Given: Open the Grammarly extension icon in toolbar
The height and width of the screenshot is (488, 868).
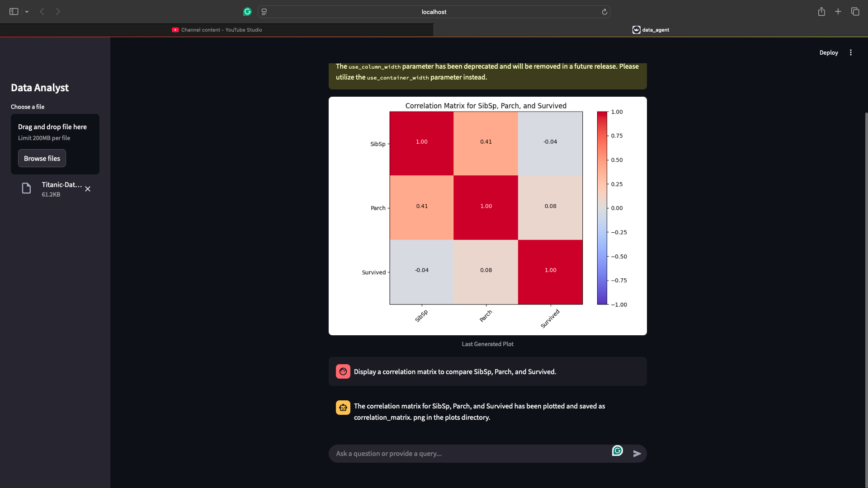Looking at the screenshot, I should tap(247, 12).
